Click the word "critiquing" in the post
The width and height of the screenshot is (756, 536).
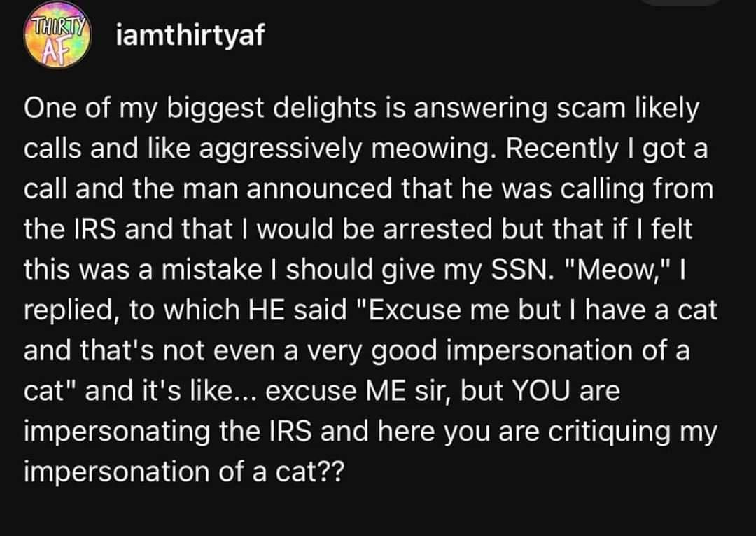pos(610,432)
